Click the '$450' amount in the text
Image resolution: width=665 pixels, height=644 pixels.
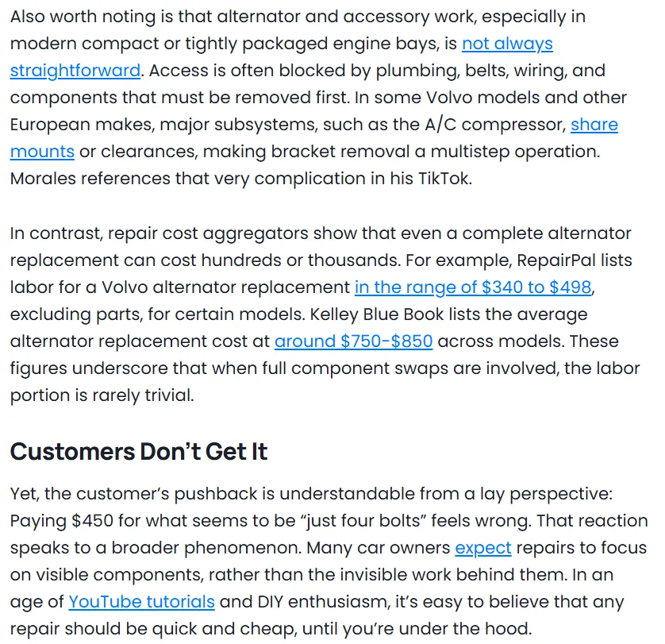pyautogui.click(x=93, y=521)
